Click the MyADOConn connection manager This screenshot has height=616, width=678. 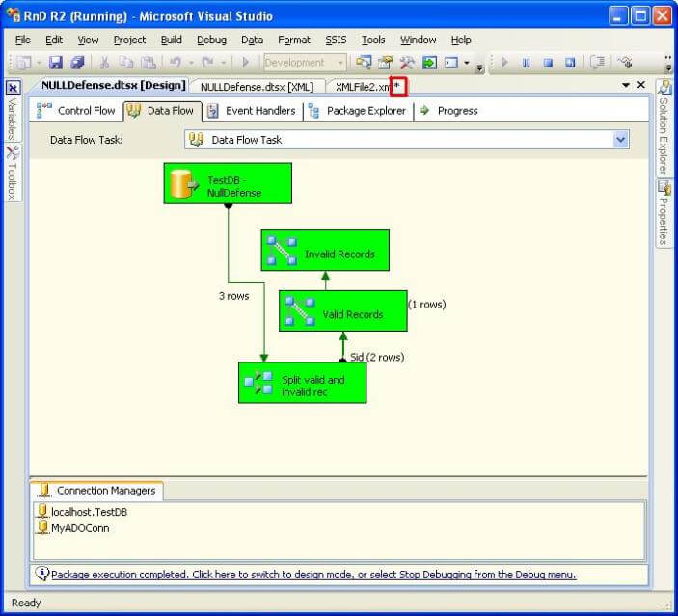73,528
